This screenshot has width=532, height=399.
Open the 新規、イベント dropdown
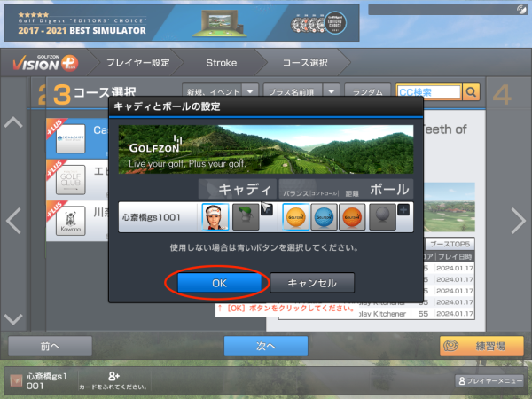pos(220,92)
